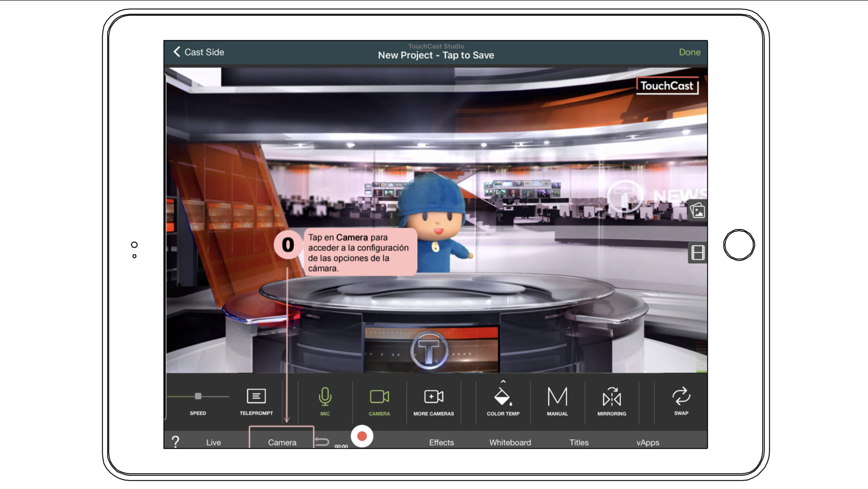Viewport: 868px width, 489px height.
Task: Open the film strip side icon
Action: (x=697, y=253)
